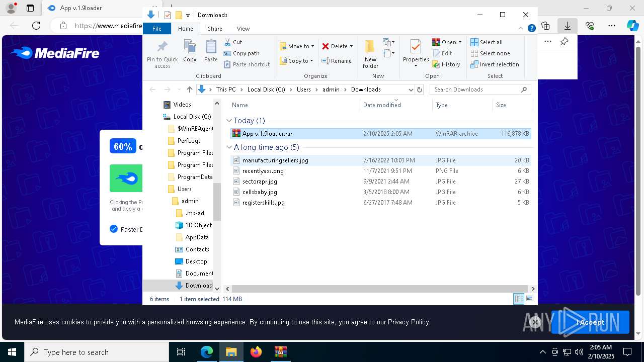This screenshot has width=644, height=362.
Task: Click Rename in Organize group
Action: [x=337, y=61]
